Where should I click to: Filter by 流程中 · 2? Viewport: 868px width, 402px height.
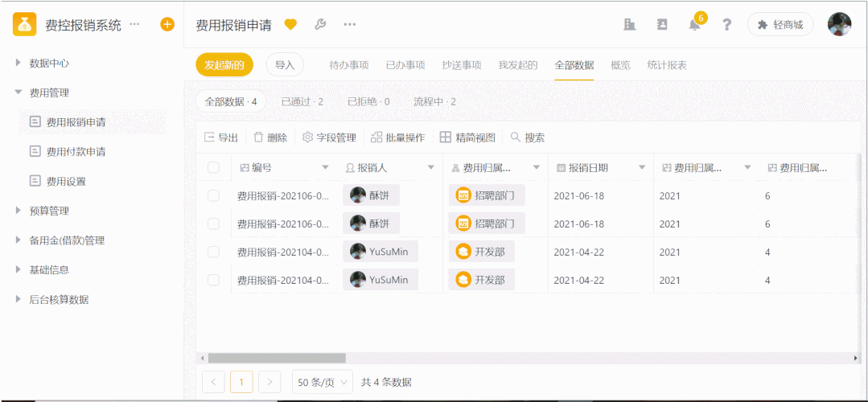[435, 102]
